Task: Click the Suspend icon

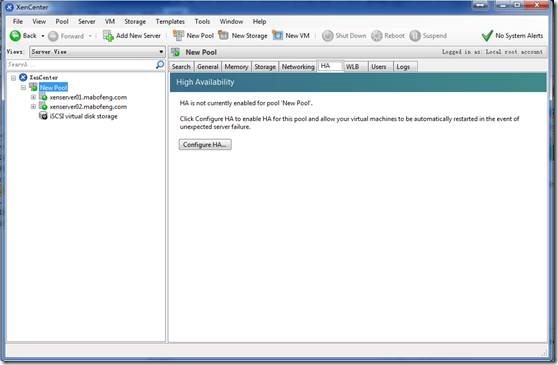Action: 415,36
